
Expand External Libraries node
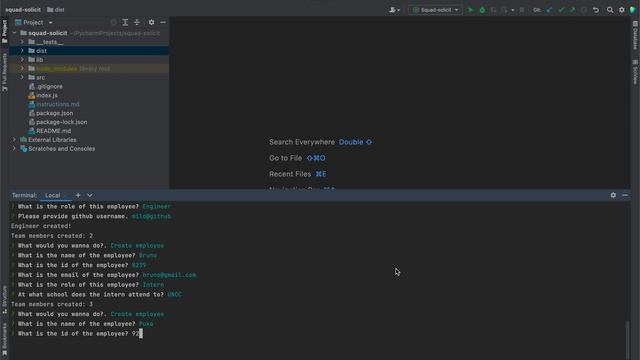pyautogui.click(x=14, y=140)
